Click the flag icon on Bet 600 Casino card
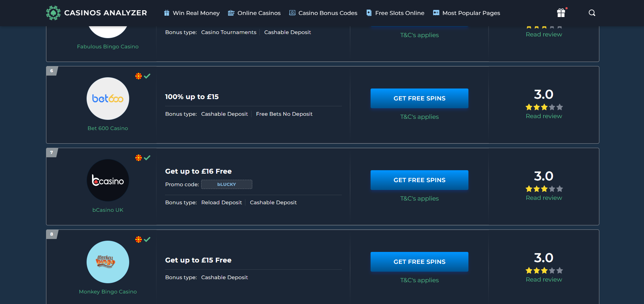The width and height of the screenshot is (644, 304). [x=138, y=76]
